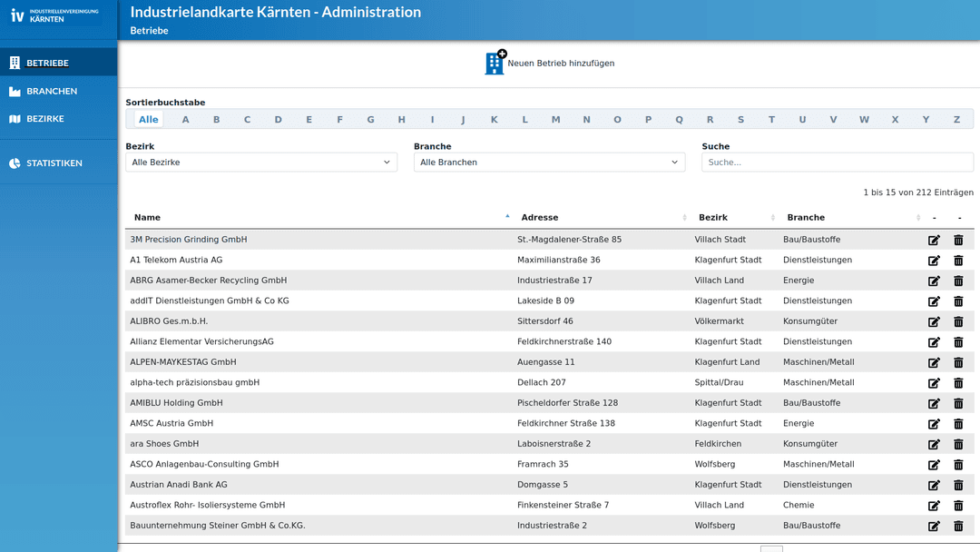Delete the AMIBLU Holding GmbH entry
This screenshot has height=552, width=980.
pos(958,403)
